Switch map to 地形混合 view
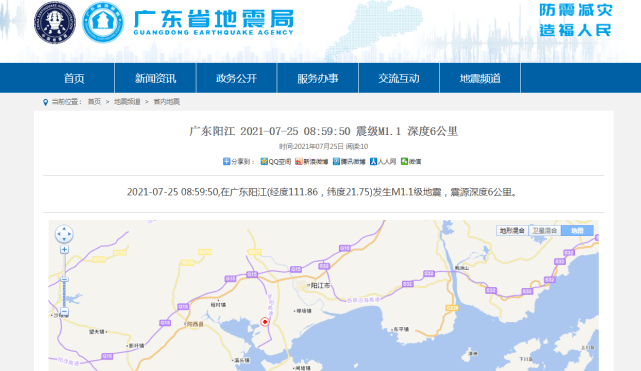641x371 pixels. pyautogui.click(x=512, y=230)
